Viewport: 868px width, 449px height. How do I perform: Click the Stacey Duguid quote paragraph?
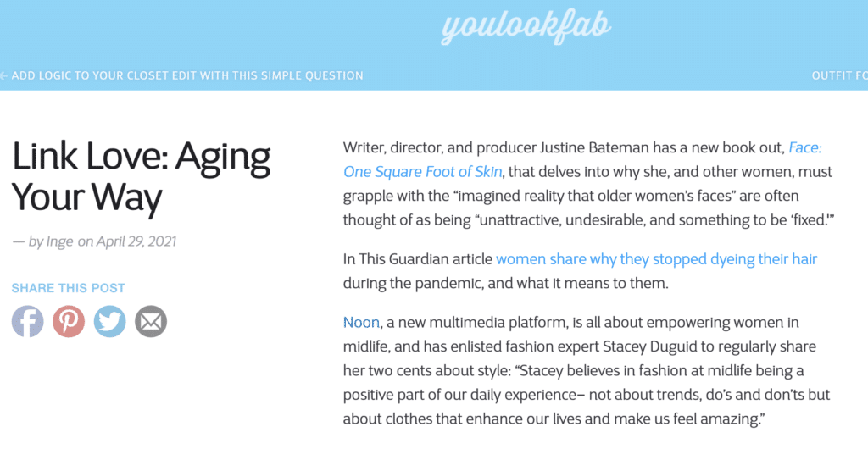tap(587, 370)
